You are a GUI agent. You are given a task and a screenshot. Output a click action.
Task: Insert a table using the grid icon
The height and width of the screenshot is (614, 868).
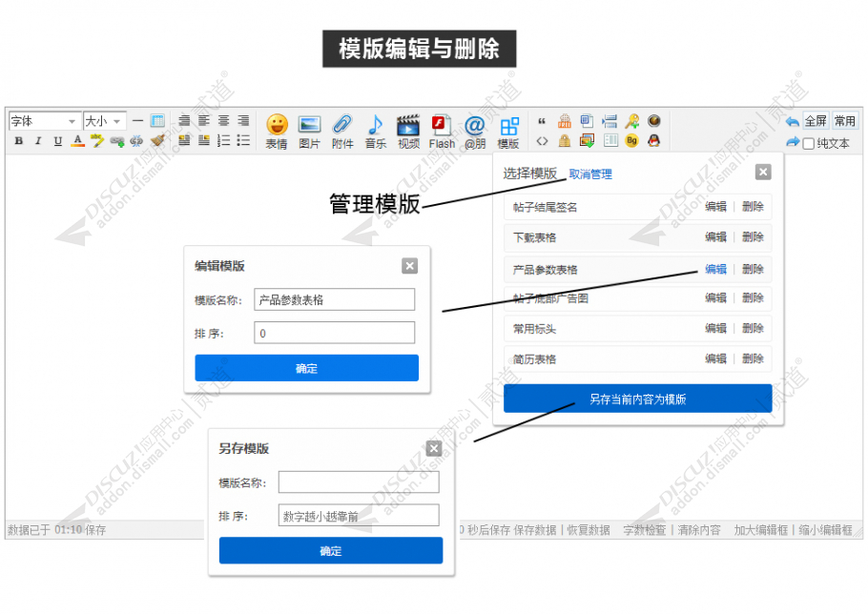pos(157,120)
